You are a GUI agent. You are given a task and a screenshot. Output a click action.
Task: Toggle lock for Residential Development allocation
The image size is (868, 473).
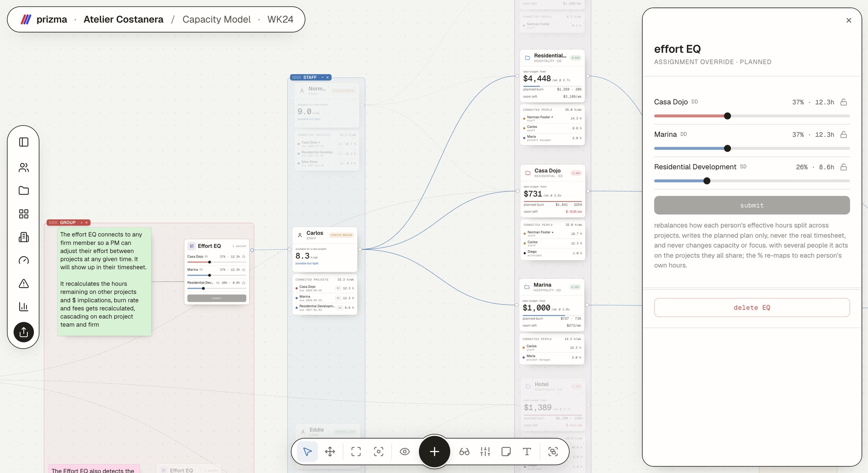coord(844,167)
